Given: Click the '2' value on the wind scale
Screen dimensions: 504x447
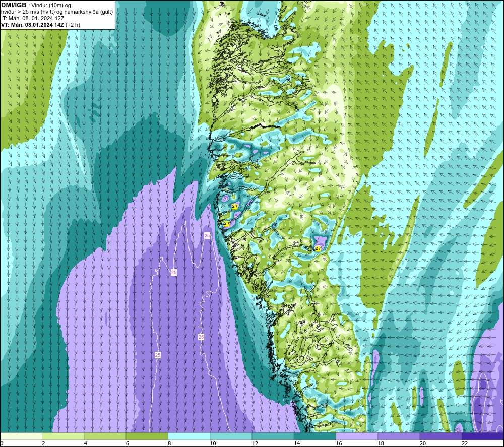Looking at the screenshot, I should point(43,444).
